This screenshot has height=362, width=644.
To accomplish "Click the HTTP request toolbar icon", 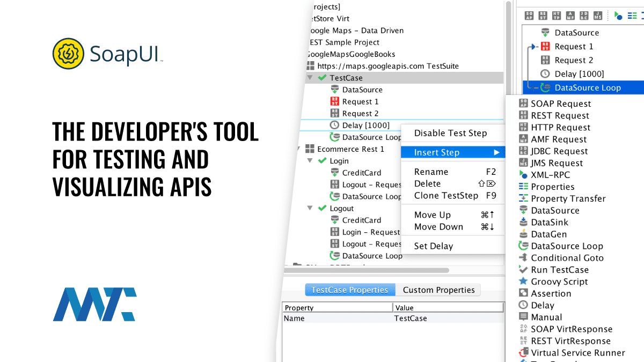I will click(x=556, y=15).
